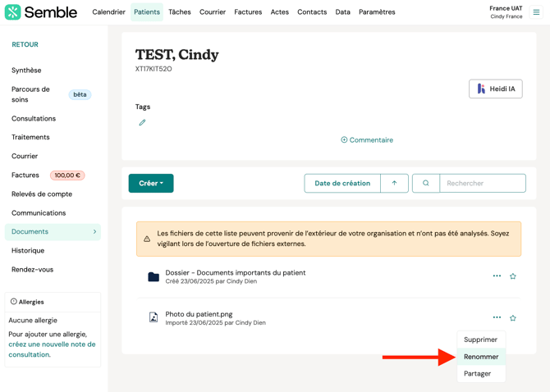Star Photo du patient.png as favorite
The height and width of the screenshot is (392, 550).
click(x=513, y=318)
